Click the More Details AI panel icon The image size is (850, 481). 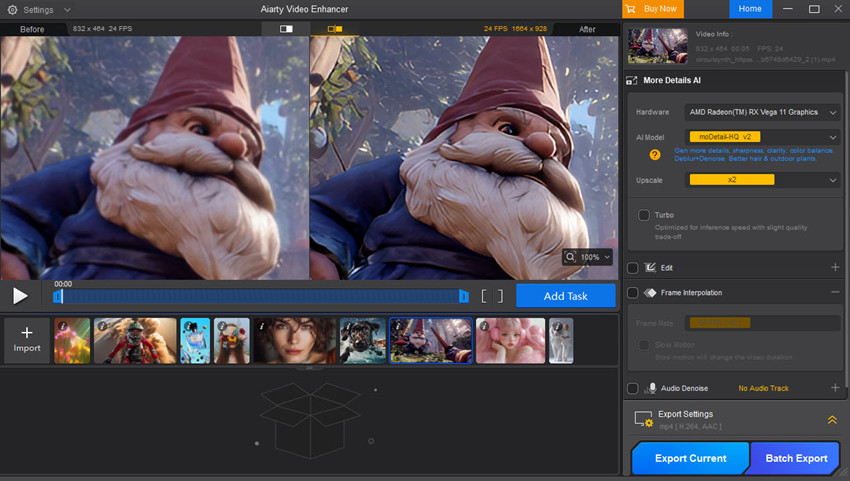pos(632,80)
